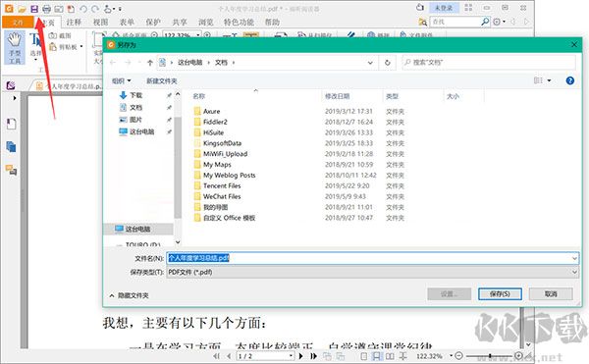This screenshot has height=364, width=589.
Task: Click the bookmarks panel icon in left sidebar
Action: click(11, 124)
